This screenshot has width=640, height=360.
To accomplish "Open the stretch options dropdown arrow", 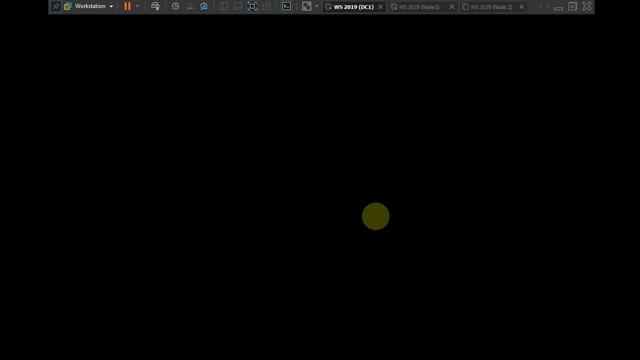I will coord(317,6).
